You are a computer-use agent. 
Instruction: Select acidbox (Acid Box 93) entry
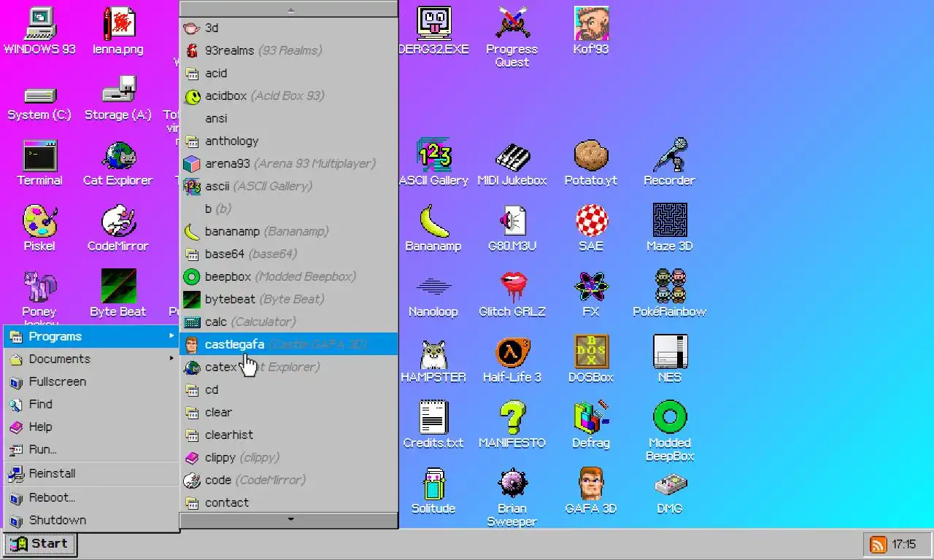click(x=288, y=96)
